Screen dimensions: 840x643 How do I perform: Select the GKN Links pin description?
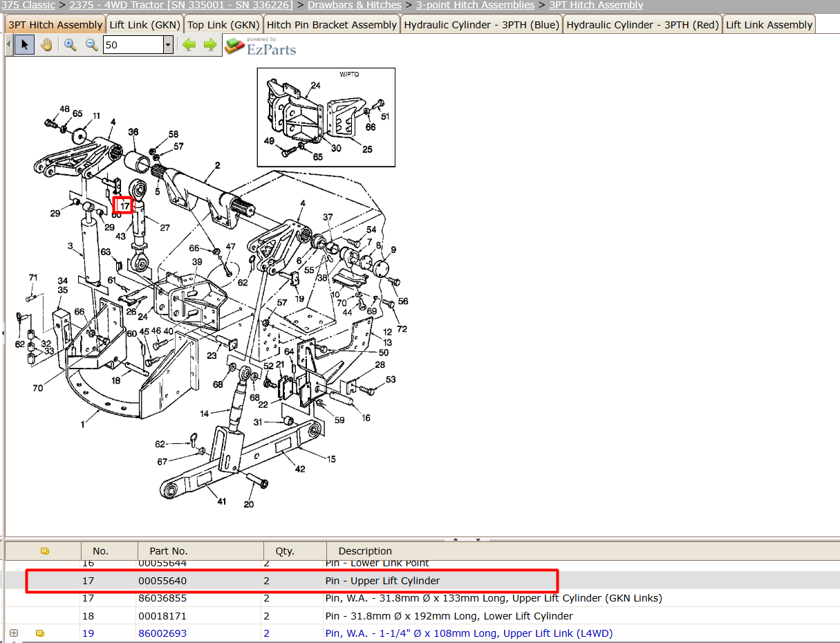[x=494, y=598]
